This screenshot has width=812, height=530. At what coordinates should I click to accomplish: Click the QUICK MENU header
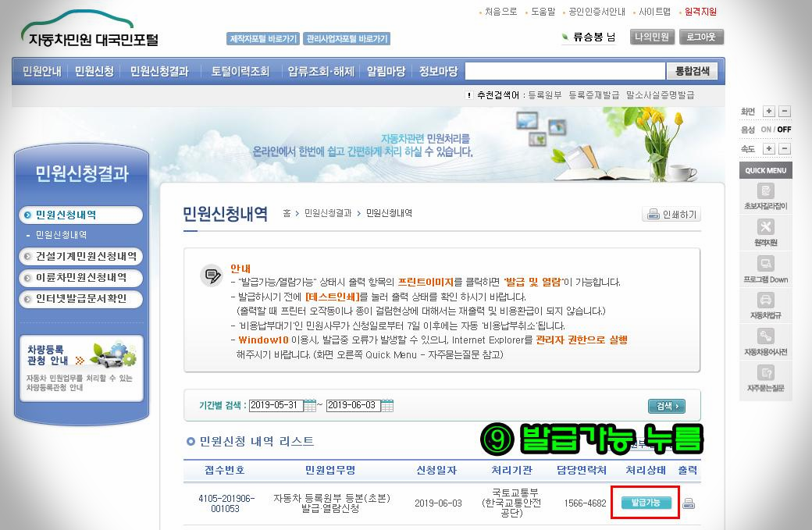click(765, 170)
